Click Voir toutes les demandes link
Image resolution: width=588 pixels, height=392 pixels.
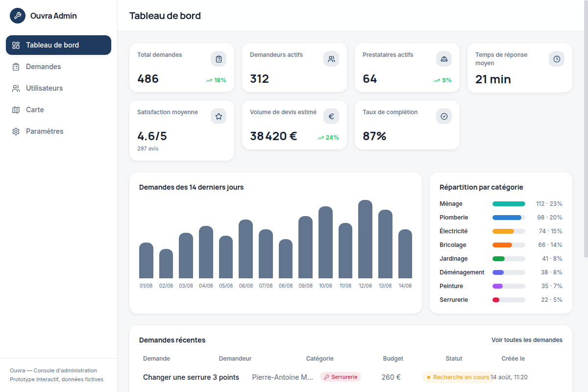pyautogui.click(x=527, y=340)
